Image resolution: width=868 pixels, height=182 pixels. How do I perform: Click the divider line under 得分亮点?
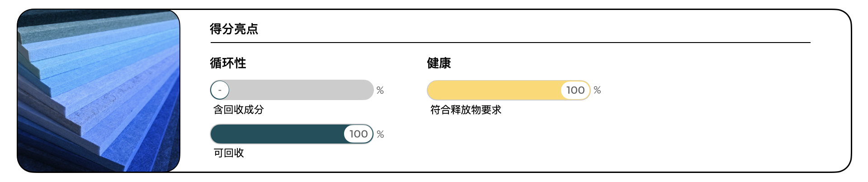tap(510, 43)
